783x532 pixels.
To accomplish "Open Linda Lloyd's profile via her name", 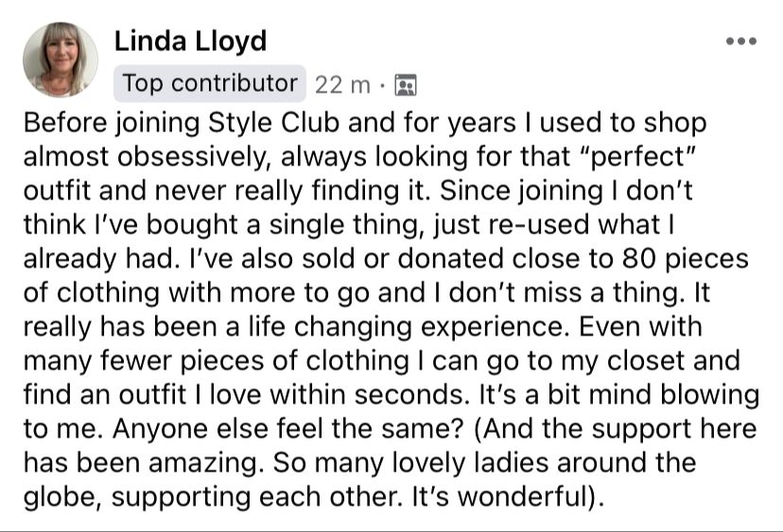I will tap(190, 42).
